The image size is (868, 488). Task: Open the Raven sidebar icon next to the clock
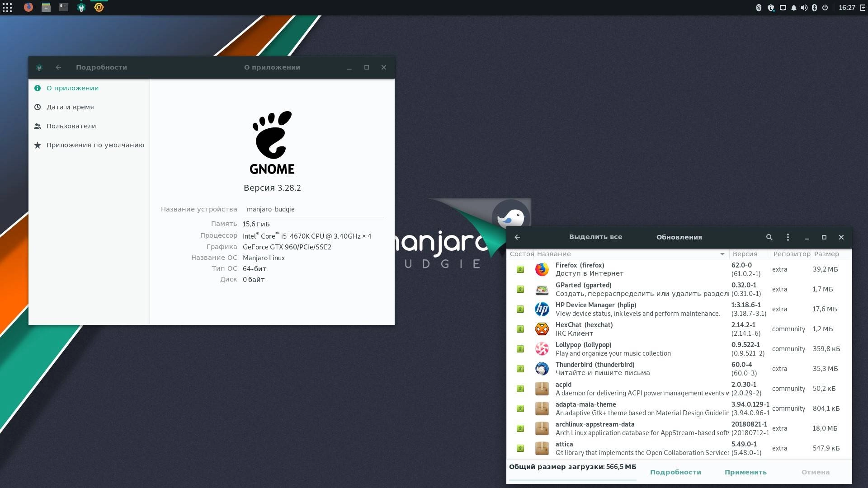863,8
